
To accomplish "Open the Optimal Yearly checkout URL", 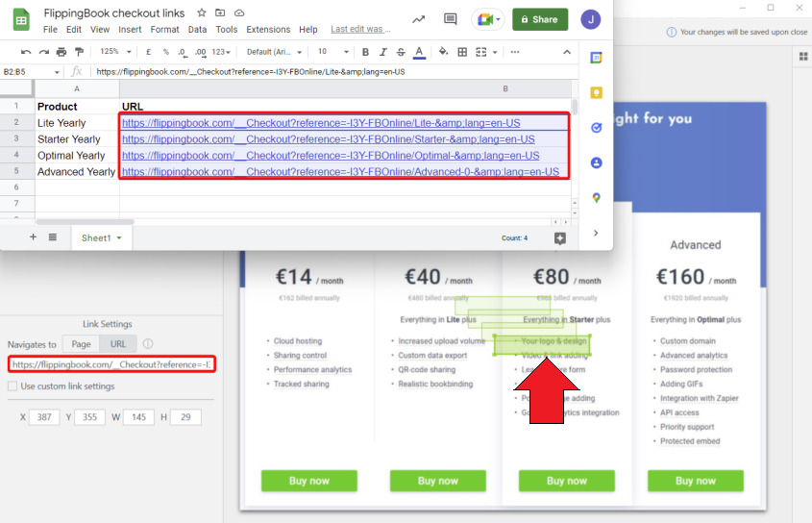I will coord(331,156).
